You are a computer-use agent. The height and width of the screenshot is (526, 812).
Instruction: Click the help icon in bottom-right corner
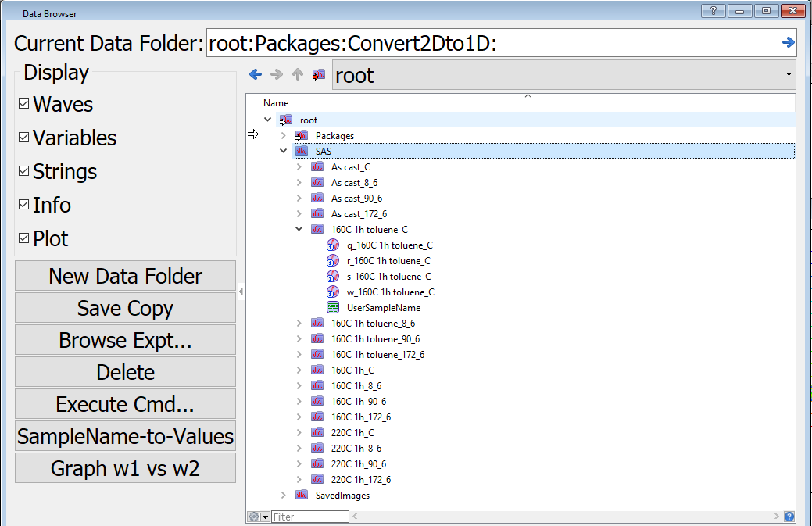coord(789,517)
